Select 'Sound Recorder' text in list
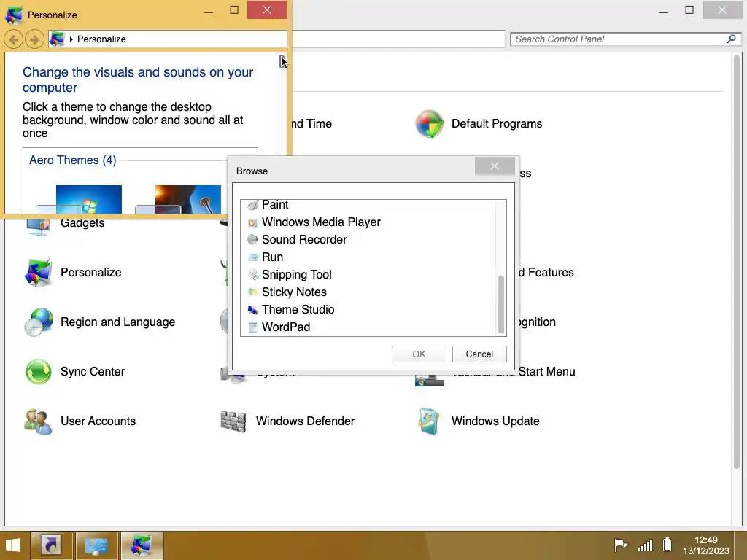The image size is (747, 560). [304, 239]
